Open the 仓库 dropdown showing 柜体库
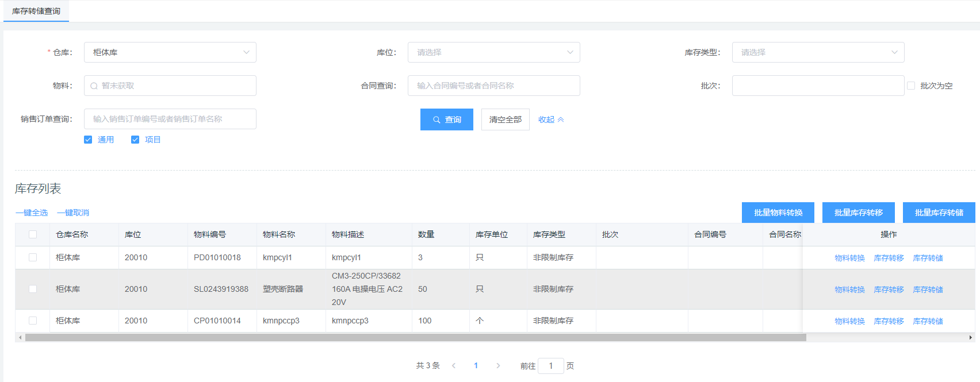980x382 pixels. tap(170, 52)
